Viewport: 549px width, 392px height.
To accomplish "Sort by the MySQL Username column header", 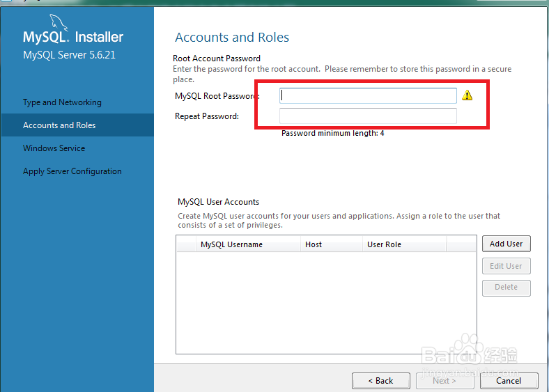I will pos(248,244).
